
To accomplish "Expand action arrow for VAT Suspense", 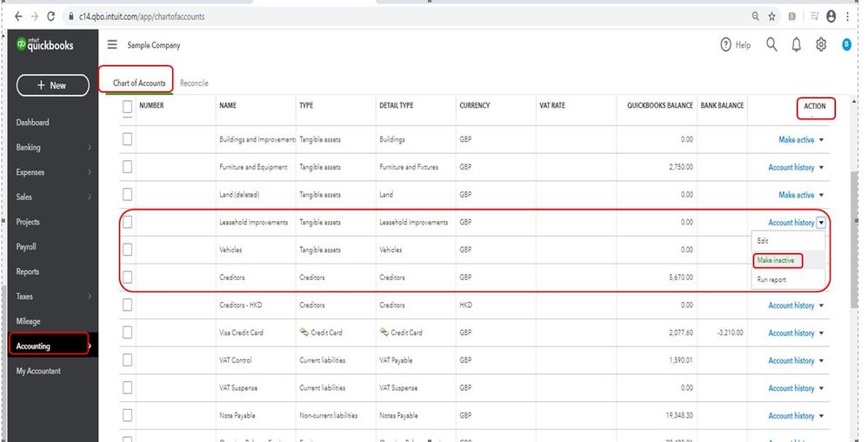I will pyautogui.click(x=821, y=388).
